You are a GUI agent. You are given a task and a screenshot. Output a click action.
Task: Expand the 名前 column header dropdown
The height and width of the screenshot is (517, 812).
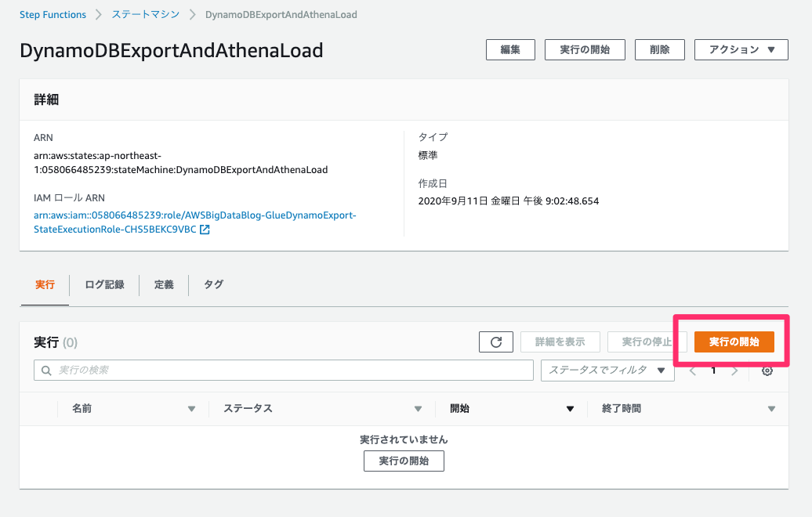191,408
